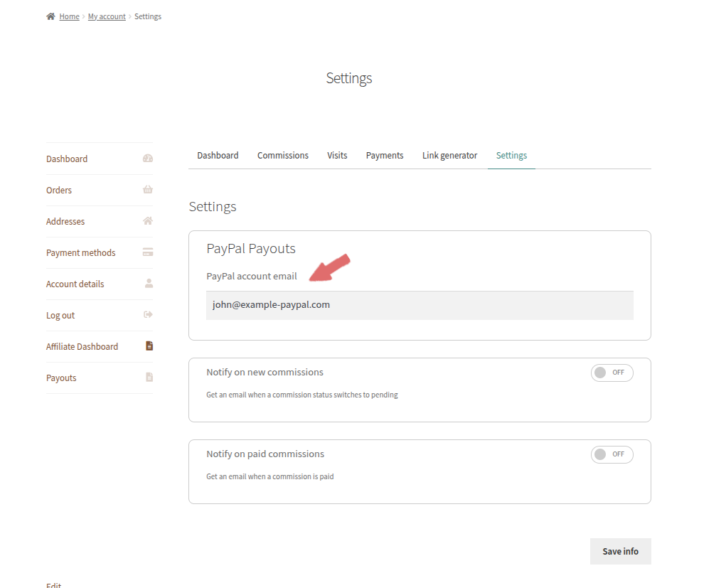The height and width of the screenshot is (588, 726).
Task: Click the Log out link in the sidebar
Action: point(60,315)
